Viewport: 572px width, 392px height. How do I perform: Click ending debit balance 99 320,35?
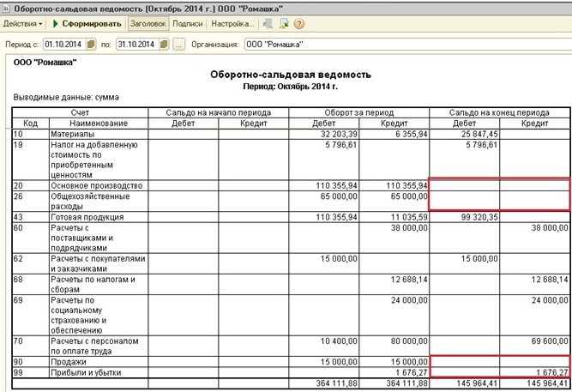[x=479, y=217]
